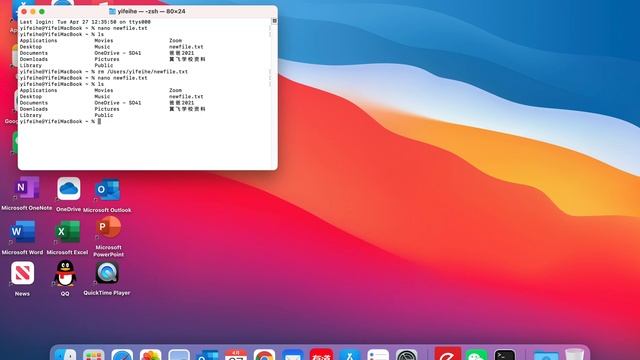Minimize the Terminal window with yellow button
Image resolution: width=640 pixels, height=360 pixels.
33,11
